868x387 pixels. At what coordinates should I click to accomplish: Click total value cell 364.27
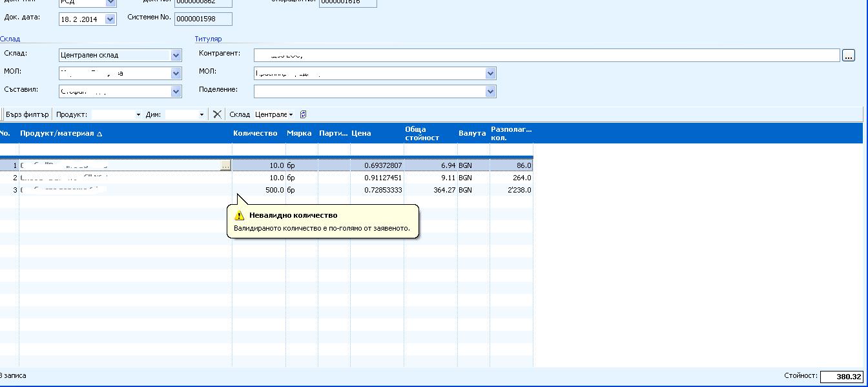tap(430, 190)
